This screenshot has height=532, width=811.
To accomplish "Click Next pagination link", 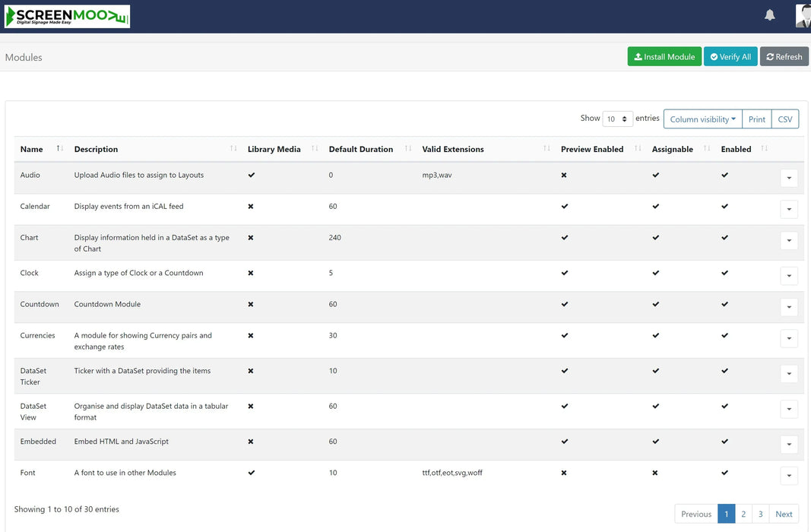I will point(784,515).
